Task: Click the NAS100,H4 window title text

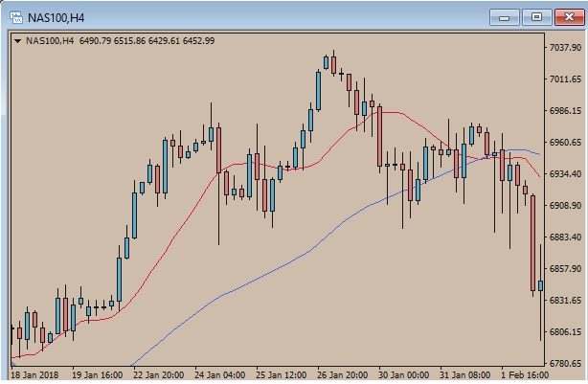Action: (x=57, y=17)
